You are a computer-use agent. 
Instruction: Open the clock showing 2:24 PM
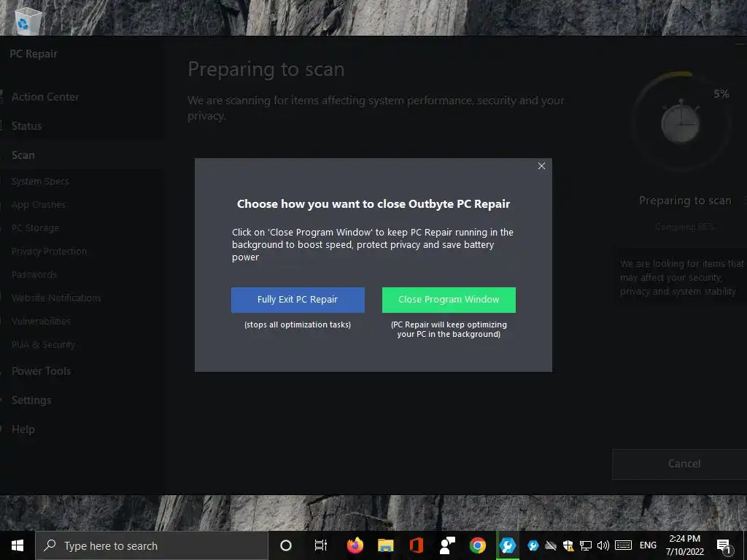click(x=684, y=545)
